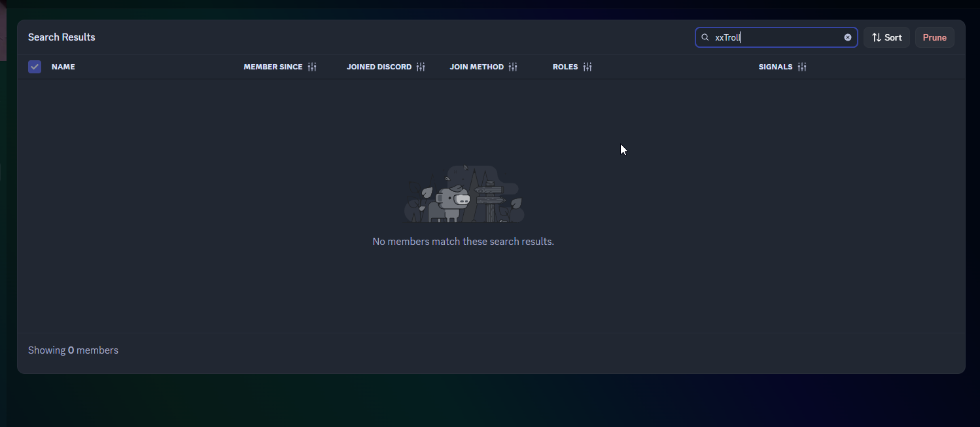
Task: Click the magnifier icon in the search box
Action: pyautogui.click(x=705, y=37)
